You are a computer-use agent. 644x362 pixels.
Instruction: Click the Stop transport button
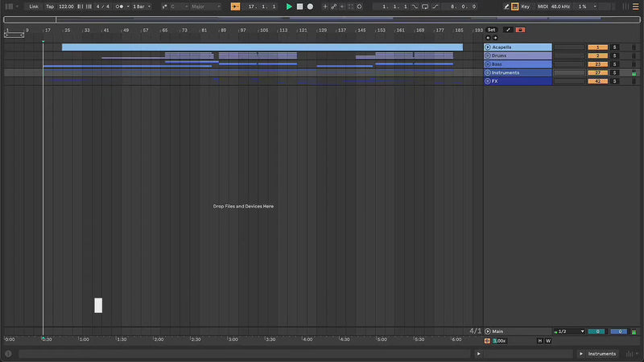click(x=299, y=6)
